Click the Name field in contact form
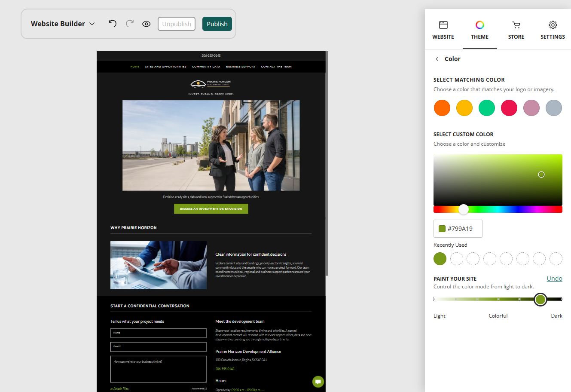This screenshot has width=571, height=392. coord(159,333)
